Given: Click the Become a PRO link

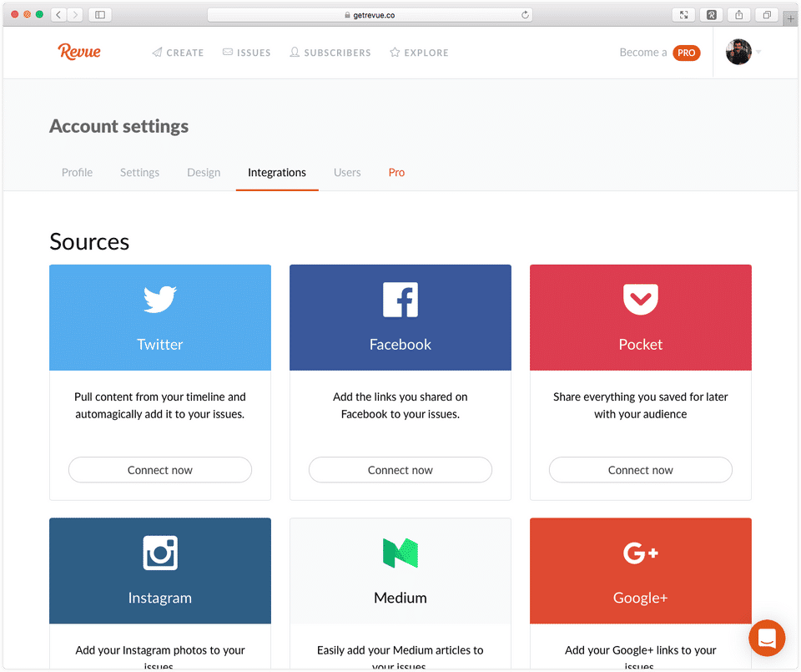Looking at the screenshot, I should point(660,53).
